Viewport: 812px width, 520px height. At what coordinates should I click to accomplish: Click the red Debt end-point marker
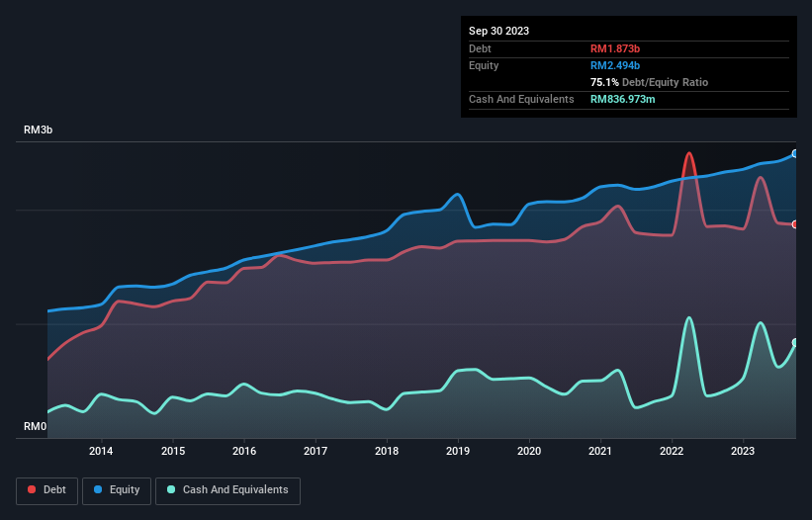pos(795,224)
